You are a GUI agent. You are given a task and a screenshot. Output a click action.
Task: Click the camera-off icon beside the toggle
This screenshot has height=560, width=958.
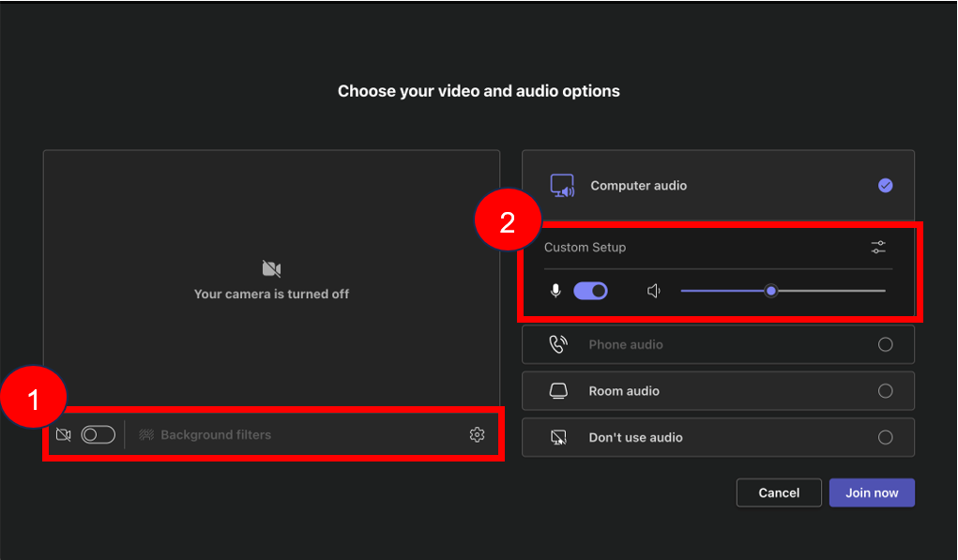point(64,435)
